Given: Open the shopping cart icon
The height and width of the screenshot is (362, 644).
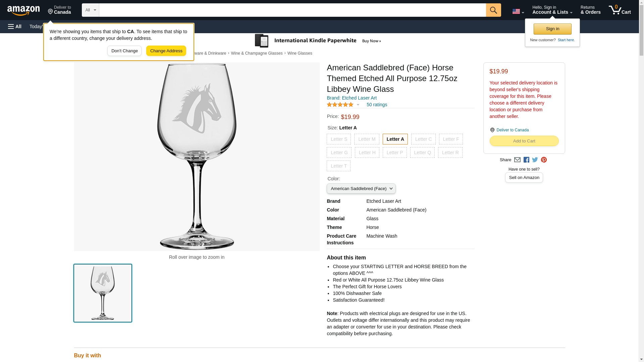Looking at the screenshot, I should (620, 10).
